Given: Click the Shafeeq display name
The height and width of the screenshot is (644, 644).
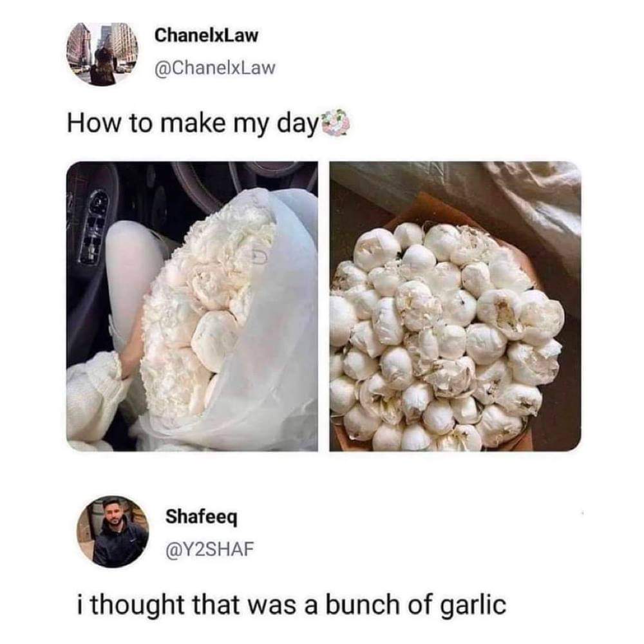Looking at the screenshot, I should pos(201,517).
